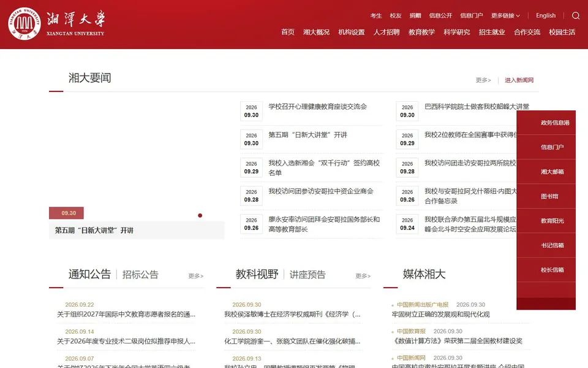Open 书记信箱 in side panel
Image resolution: width=588 pixels, height=368 pixels.
[x=552, y=245]
